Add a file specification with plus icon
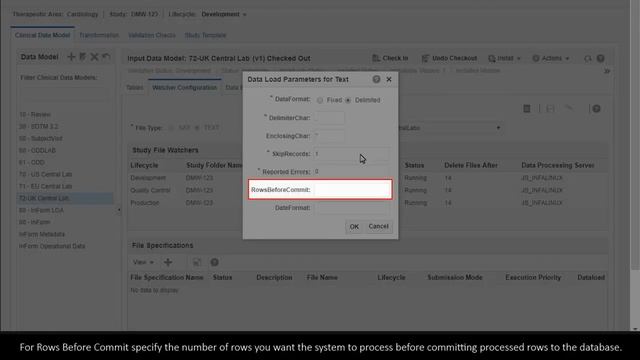640x360 pixels. 168,262
